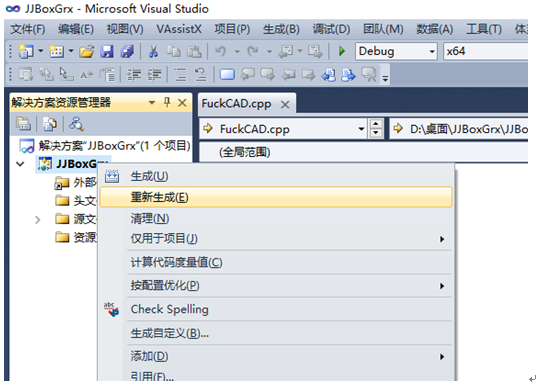Choose 清理(N) in the context menu
Viewport: 538px width, 382px height.
click(276, 219)
